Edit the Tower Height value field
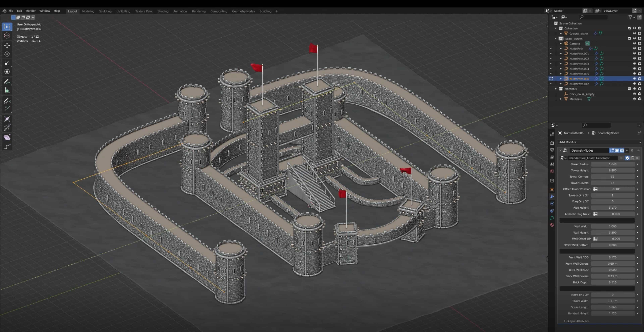 613,170
